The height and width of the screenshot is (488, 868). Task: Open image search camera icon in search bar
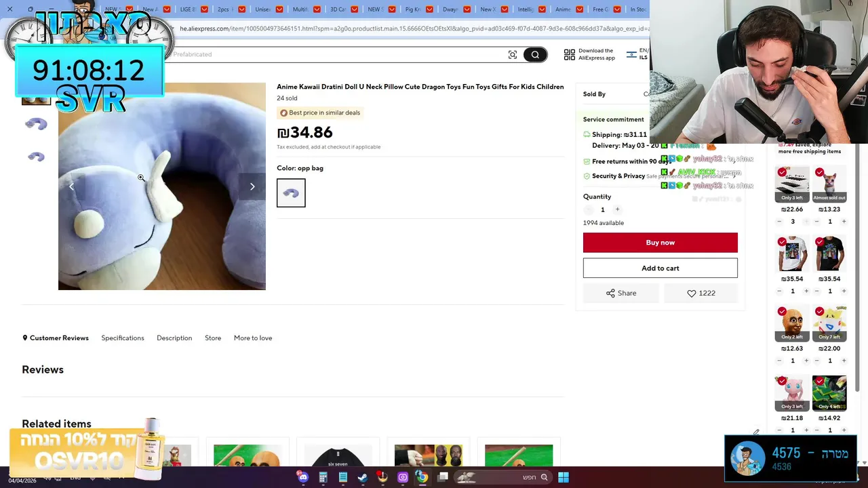(x=513, y=55)
